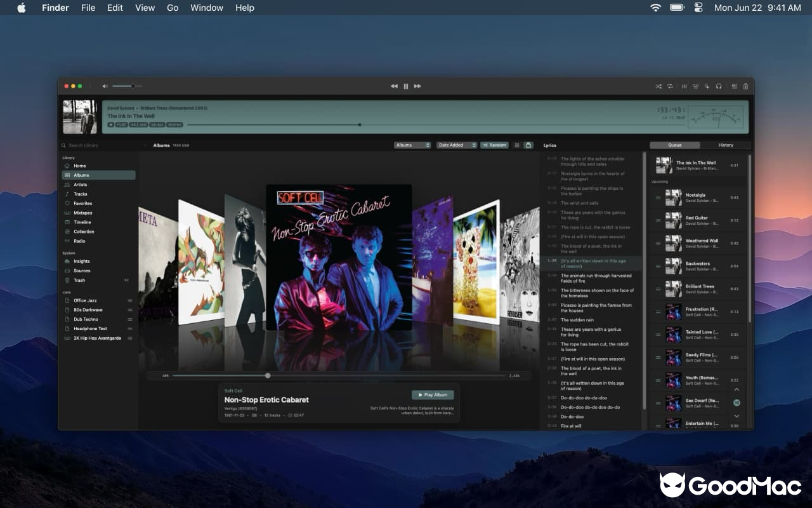
Task: Click the Wi-Fi icon in menu bar
Action: pos(655,8)
